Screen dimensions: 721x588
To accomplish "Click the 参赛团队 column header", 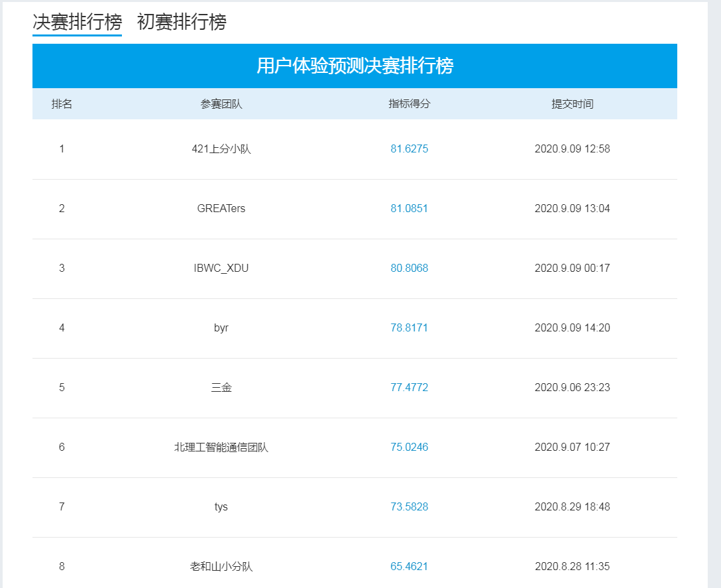I will [x=221, y=104].
